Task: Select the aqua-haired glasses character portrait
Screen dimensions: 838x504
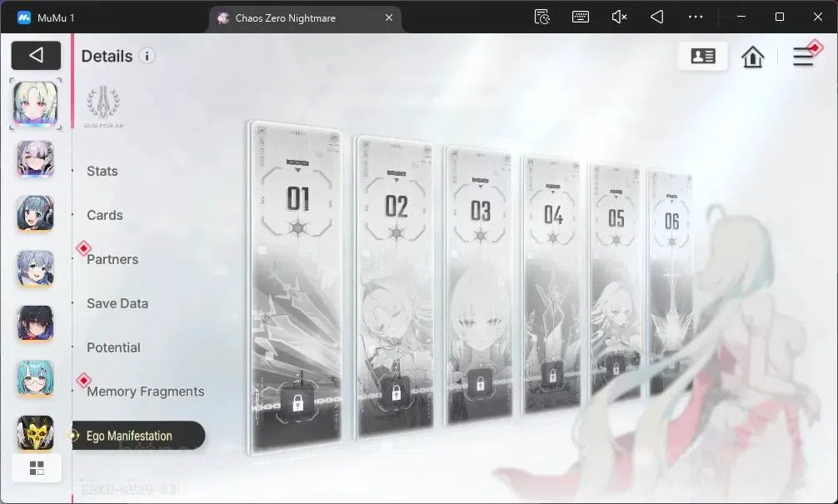Action: pos(35,378)
